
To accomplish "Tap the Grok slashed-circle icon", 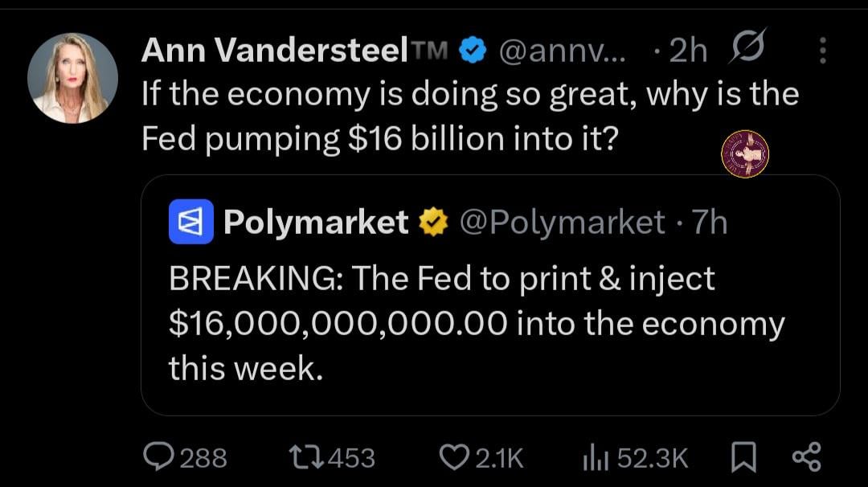I will 748,48.
